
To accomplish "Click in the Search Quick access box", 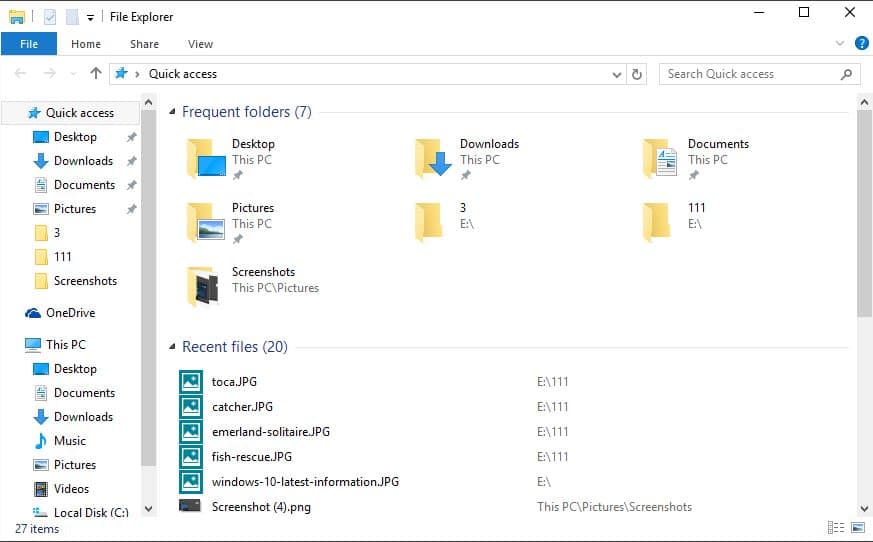I will [x=750, y=74].
